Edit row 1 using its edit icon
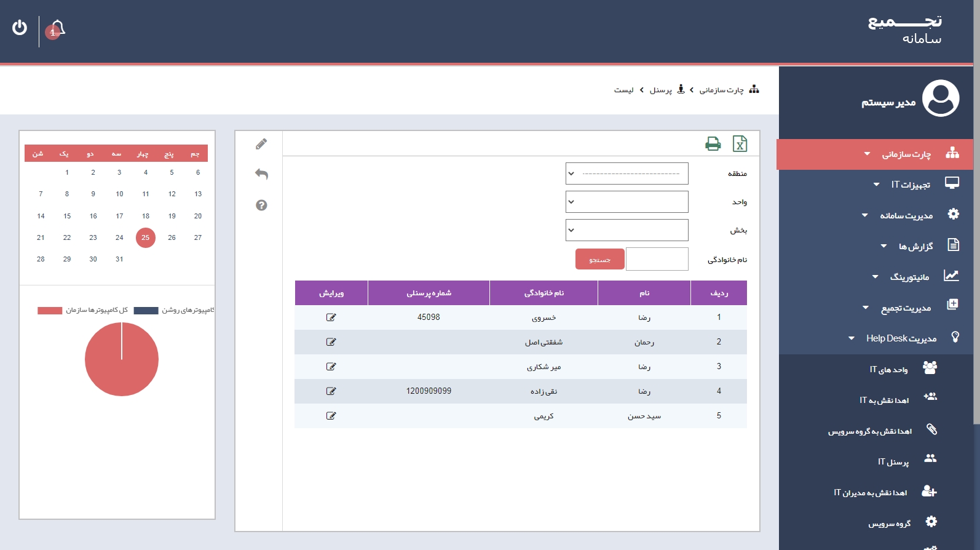 click(331, 317)
